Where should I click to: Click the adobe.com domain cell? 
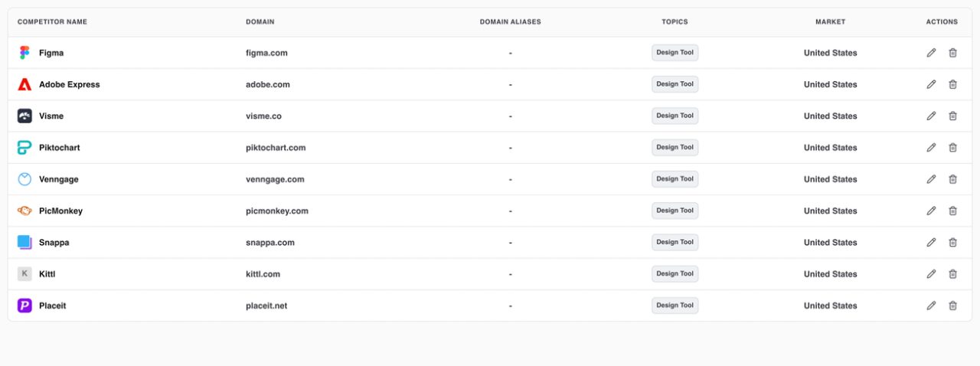click(268, 84)
